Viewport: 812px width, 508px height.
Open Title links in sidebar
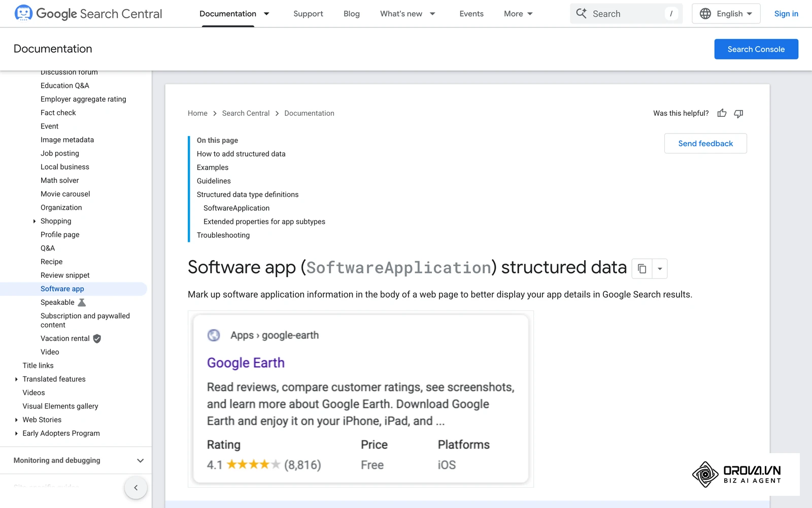click(x=38, y=366)
